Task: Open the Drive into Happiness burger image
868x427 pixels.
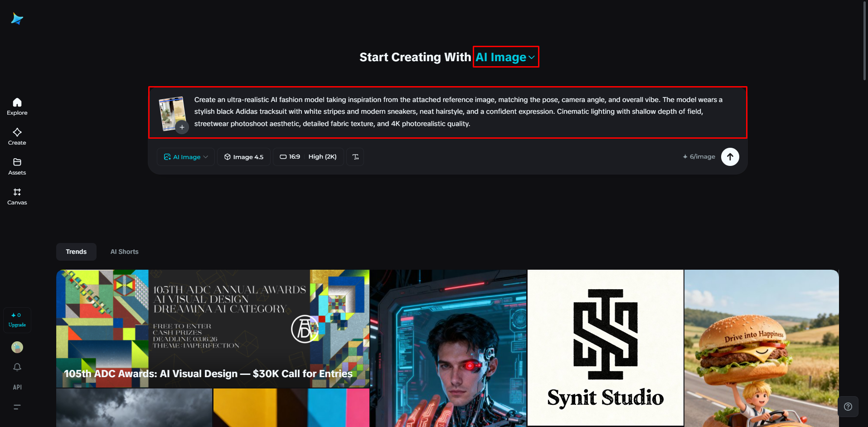Action: [761, 348]
